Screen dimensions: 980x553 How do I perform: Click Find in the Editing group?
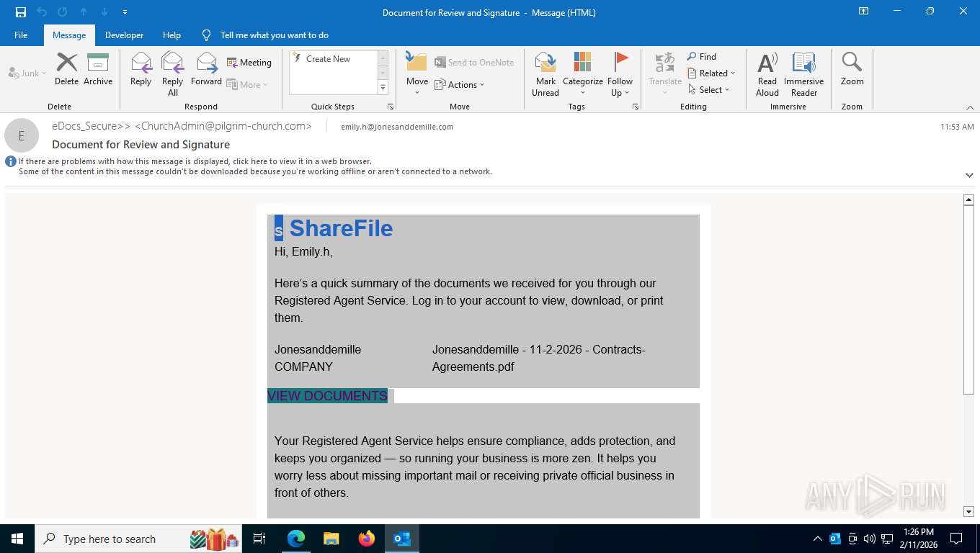pos(702,57)
